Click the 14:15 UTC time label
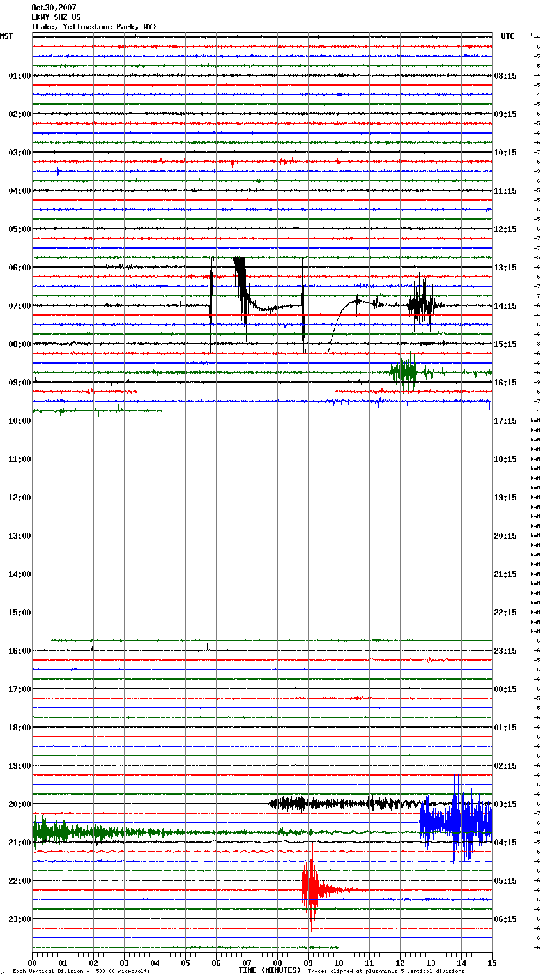This screenshot has width=543, height=980. (x=505, y=306)
